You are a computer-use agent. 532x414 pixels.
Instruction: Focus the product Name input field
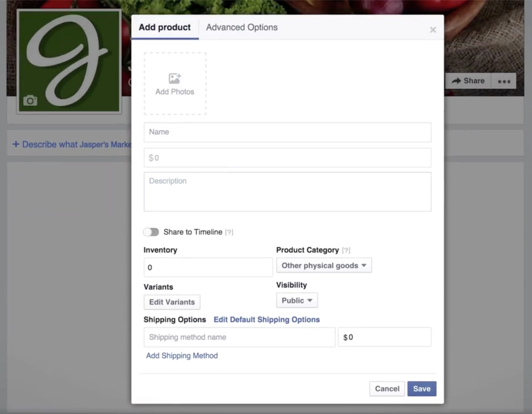287,132
